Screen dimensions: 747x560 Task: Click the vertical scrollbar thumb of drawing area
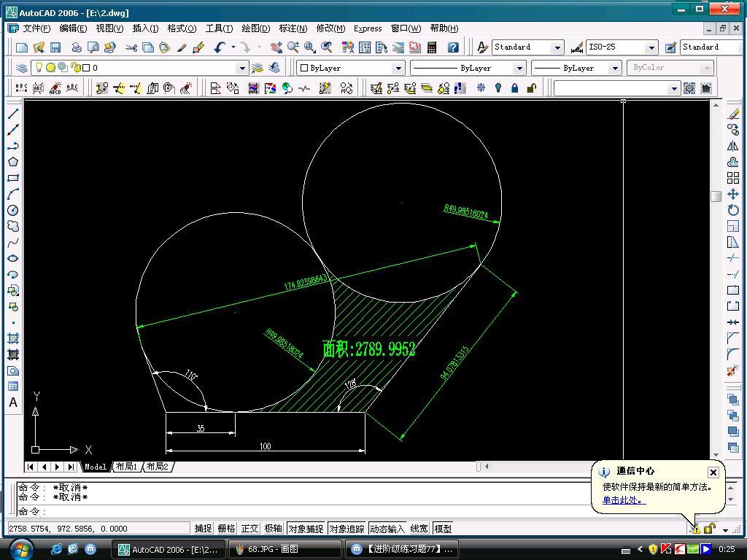click(x=716, y=196)
